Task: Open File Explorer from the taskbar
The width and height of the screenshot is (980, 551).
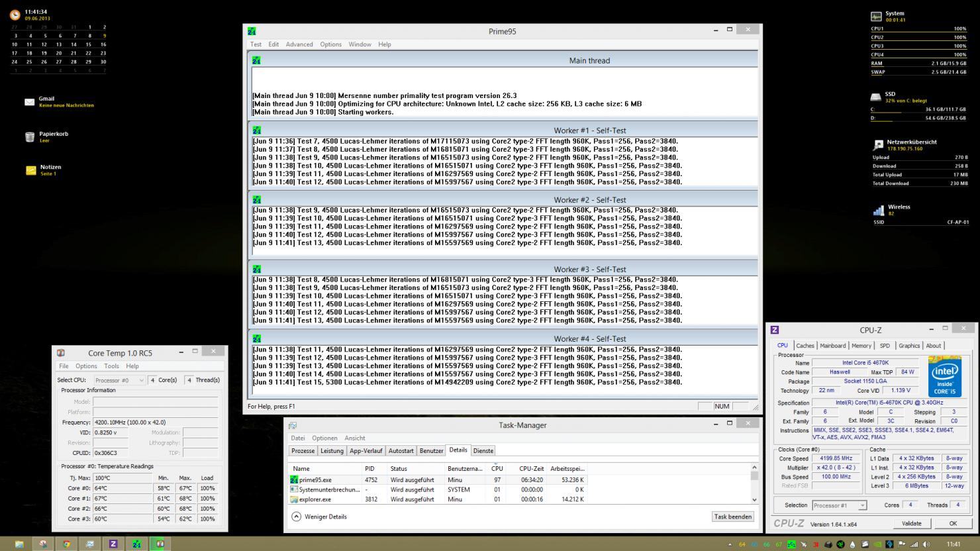Action: click(x=19, y=544)
